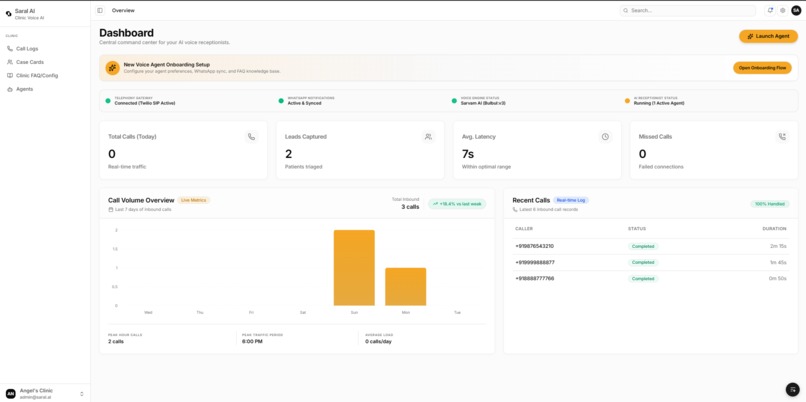
Task: Open Call Logs from the sidebar
Action: tap(45, 49)
